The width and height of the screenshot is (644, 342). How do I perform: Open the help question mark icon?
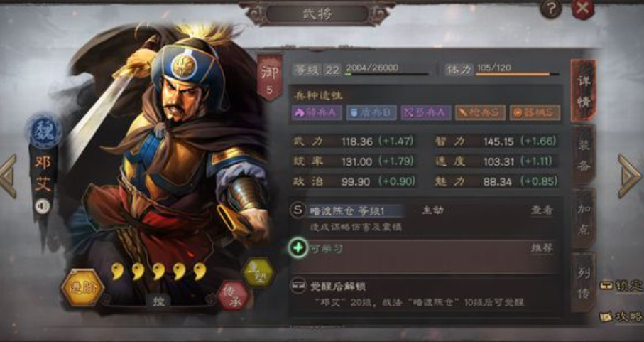click(x=551, y=9)
